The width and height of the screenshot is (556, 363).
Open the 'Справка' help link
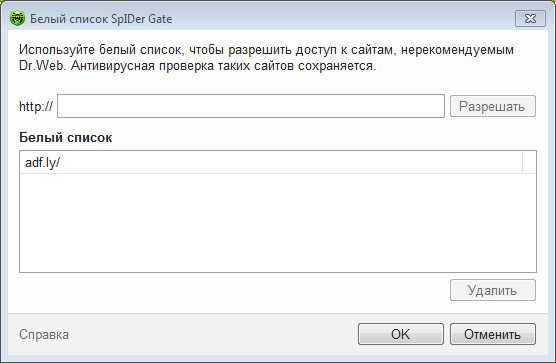pos(44,335)
